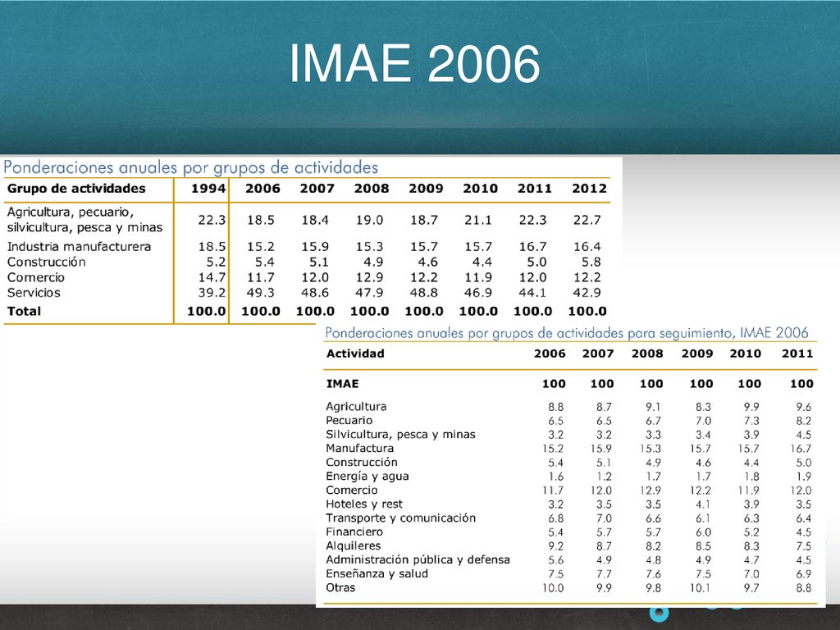
Task: Click Energía y agua value 1.2
Action: pos(604,477)
